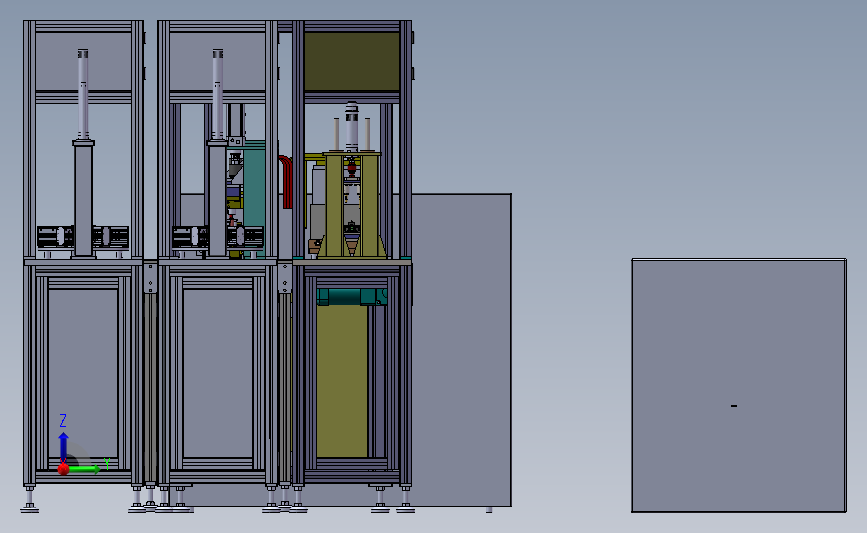Select the standalone gray box on the right
The image size is (867, 533).
(739, 385)
